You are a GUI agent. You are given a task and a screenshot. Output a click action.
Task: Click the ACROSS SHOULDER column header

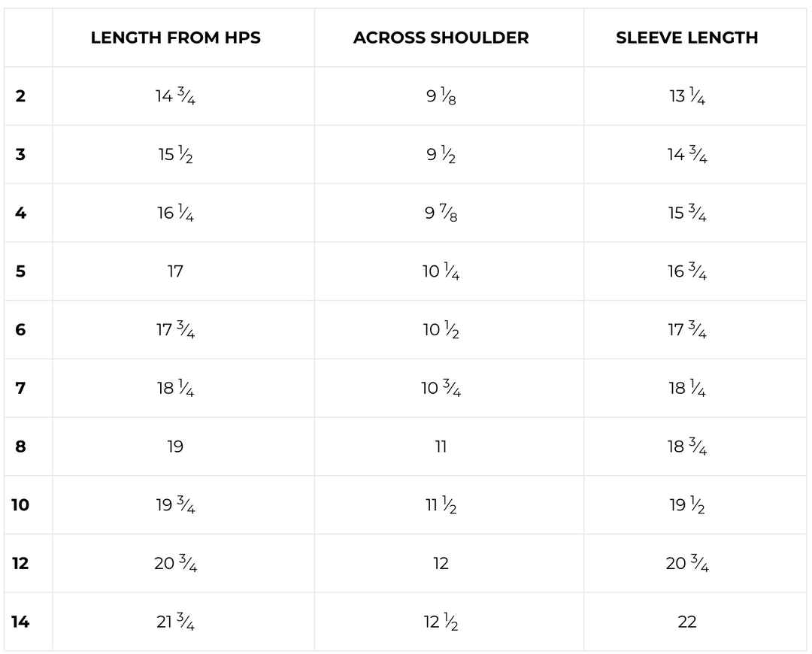[441, 38]
